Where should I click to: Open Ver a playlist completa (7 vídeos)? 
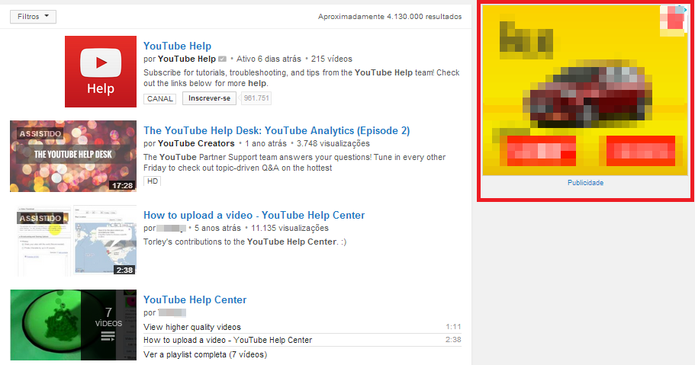coord(205,355)
